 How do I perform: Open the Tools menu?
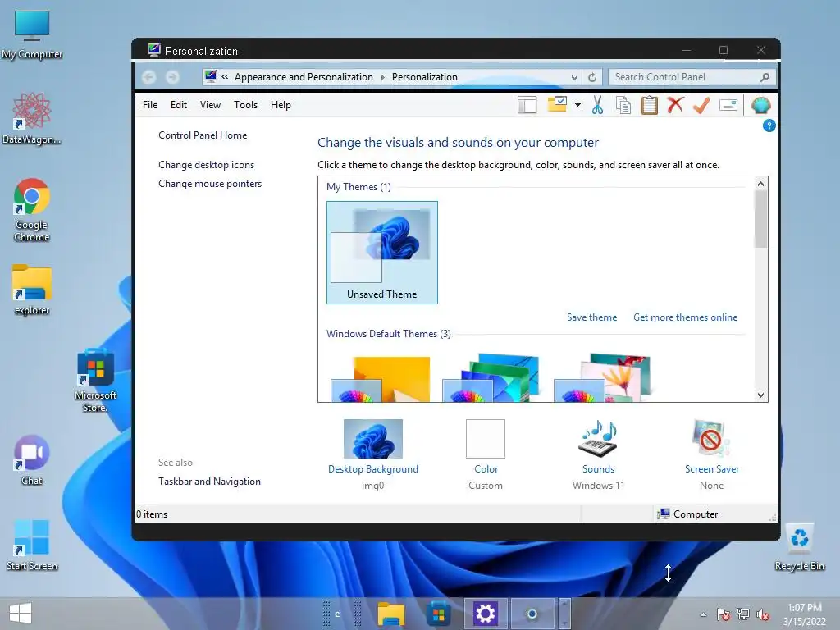245,105
